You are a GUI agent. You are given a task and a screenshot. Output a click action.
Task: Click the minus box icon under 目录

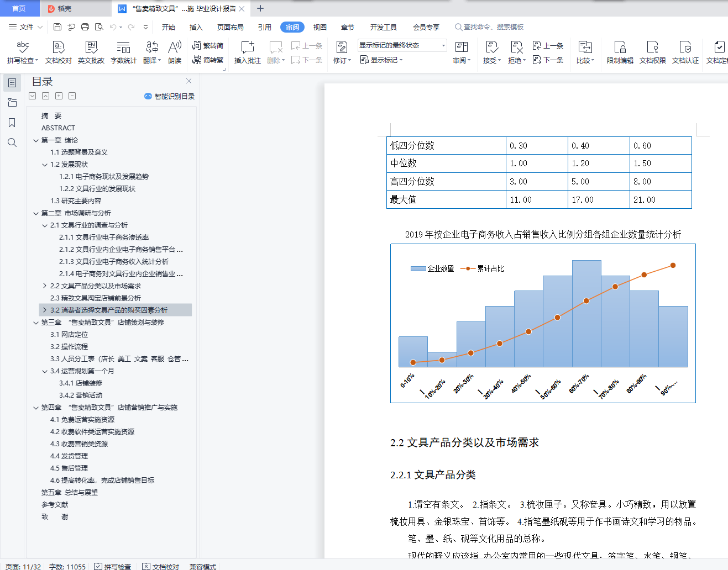point(72,96)
